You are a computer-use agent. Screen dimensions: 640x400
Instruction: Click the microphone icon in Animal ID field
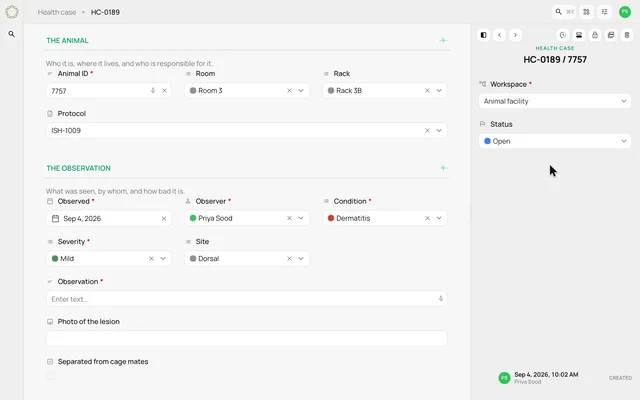(x=153, y=91)
